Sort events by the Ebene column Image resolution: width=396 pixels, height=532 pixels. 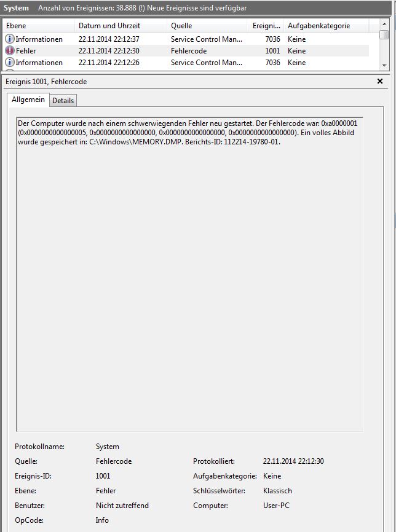tap(38, 26)
